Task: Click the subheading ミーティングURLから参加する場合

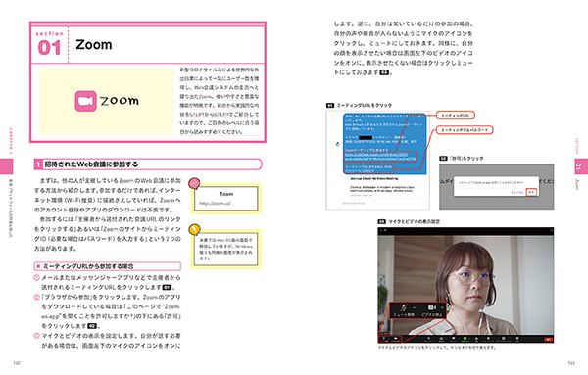Action: point(88,266)
